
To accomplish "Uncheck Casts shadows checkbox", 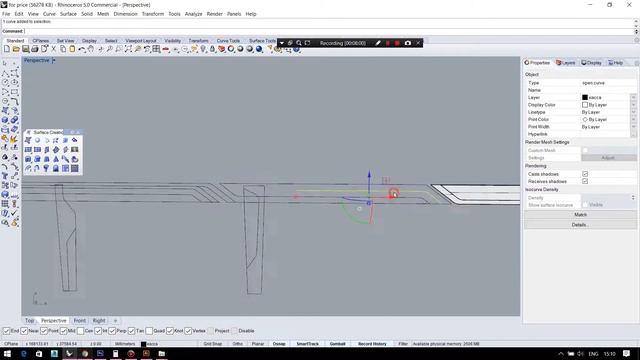I will coord(585,174).
